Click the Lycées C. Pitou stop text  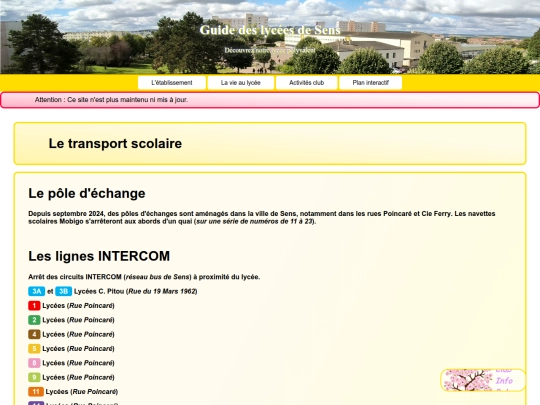pyautogui.click(x=136, y=291)
